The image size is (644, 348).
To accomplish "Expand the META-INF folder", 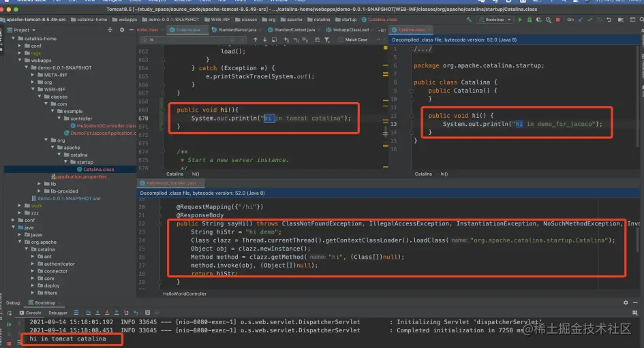I will click(x=33, y=75).
